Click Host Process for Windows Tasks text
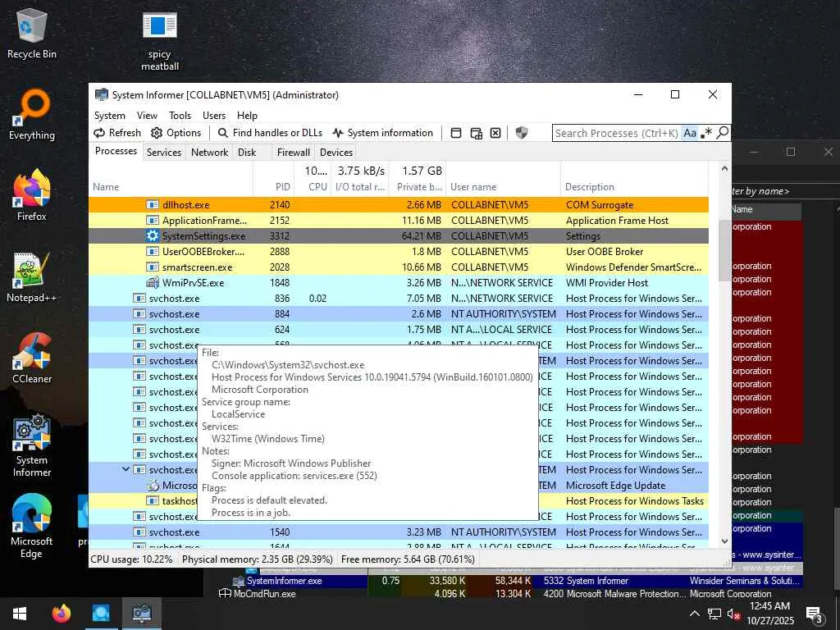Screen dimensions: 840x630 point(634,501)
